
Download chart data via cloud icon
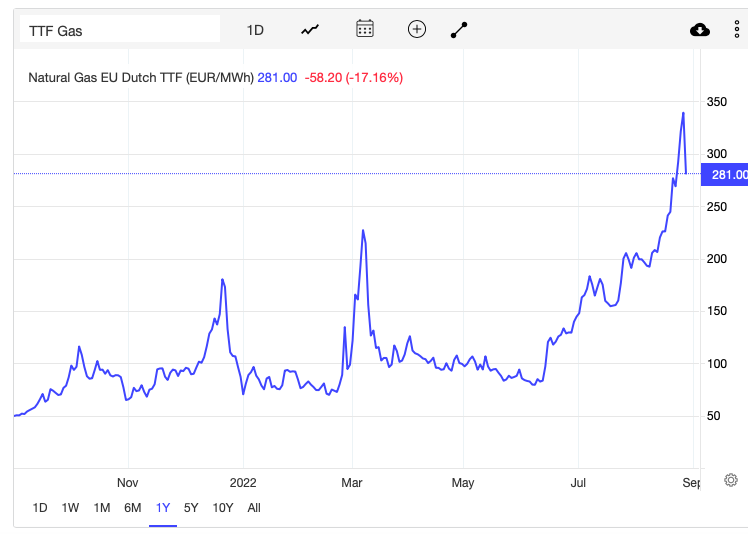[700, 30]
